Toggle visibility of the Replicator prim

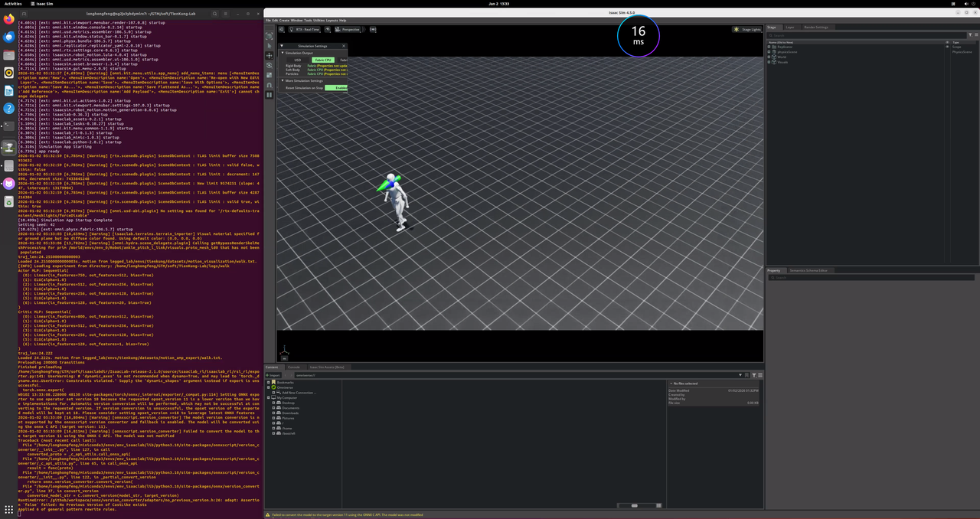point(947,47)
